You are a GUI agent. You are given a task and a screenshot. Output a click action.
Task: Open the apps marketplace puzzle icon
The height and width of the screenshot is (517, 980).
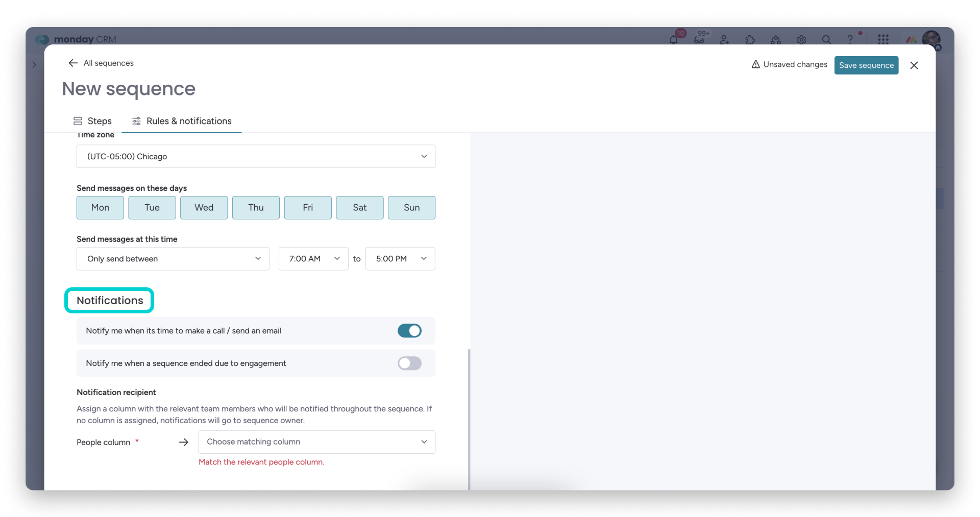click(750, 40)
